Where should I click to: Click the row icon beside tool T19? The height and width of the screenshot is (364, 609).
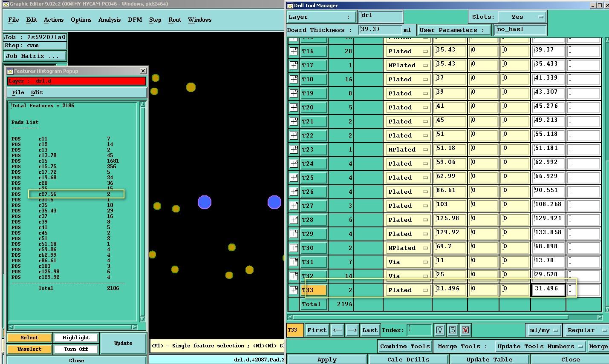pos(294,93)
